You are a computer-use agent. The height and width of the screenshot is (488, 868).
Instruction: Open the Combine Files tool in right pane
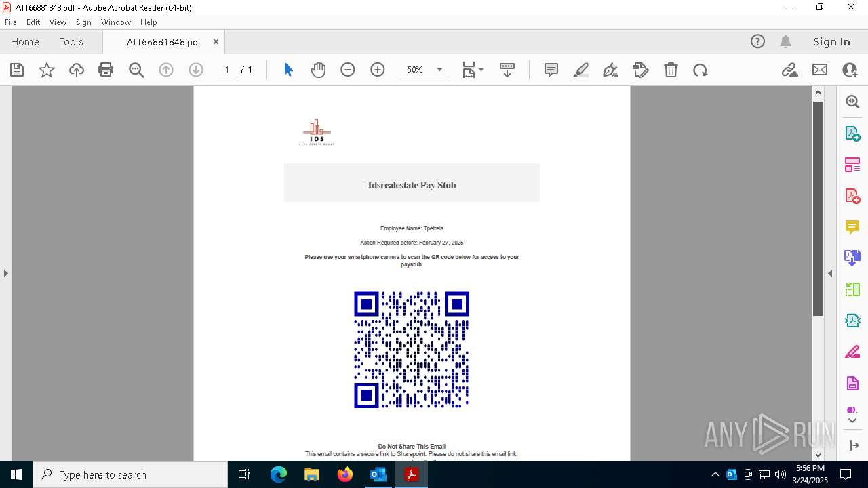pyautogui.click(x=852, y=258)
